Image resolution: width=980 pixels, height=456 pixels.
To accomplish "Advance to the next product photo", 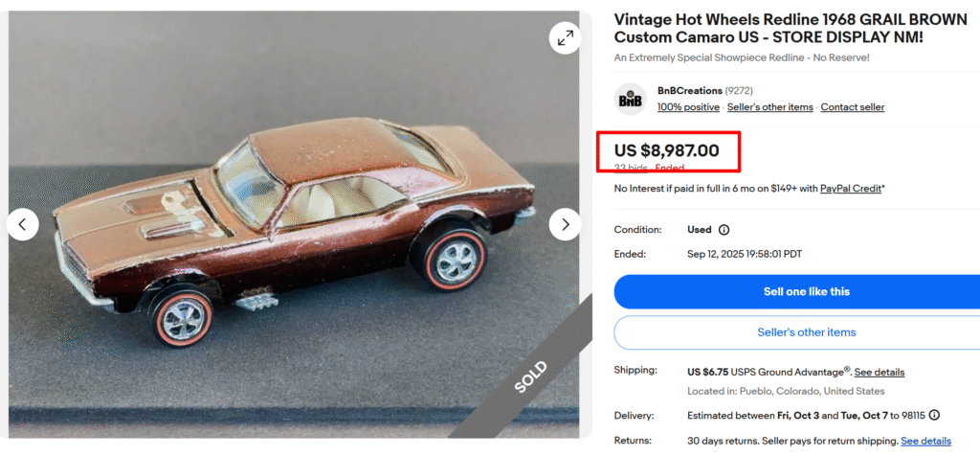I will (x=565, y=224).
